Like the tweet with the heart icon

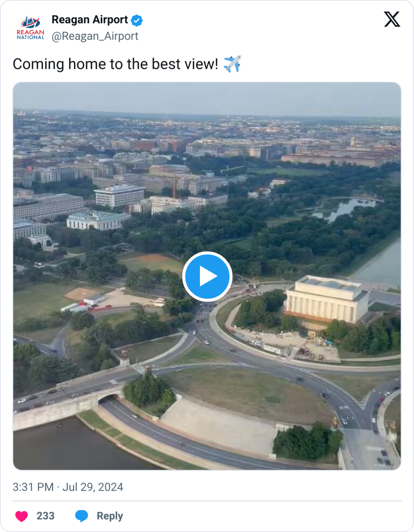pyautogui.click(x=21, y=516)
